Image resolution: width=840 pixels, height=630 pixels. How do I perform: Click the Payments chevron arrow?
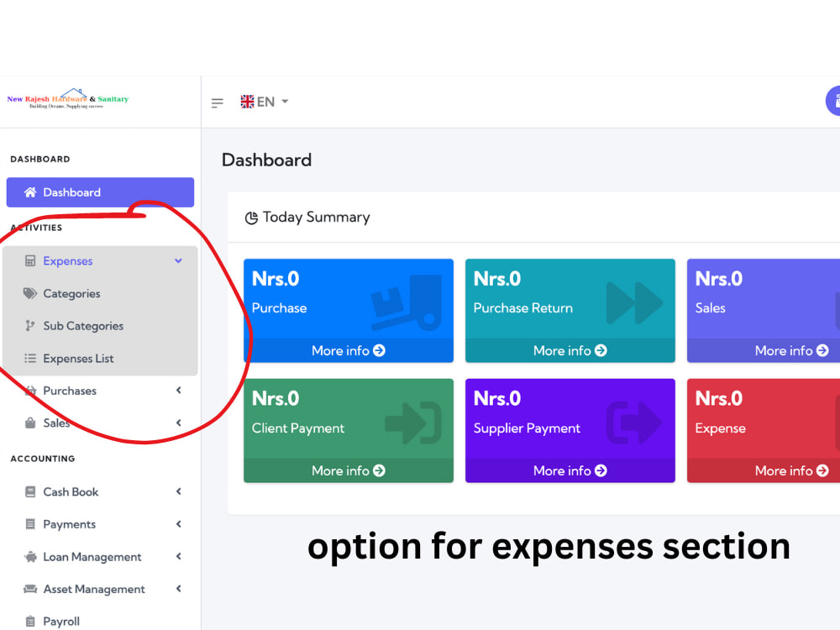pos(178,524)
